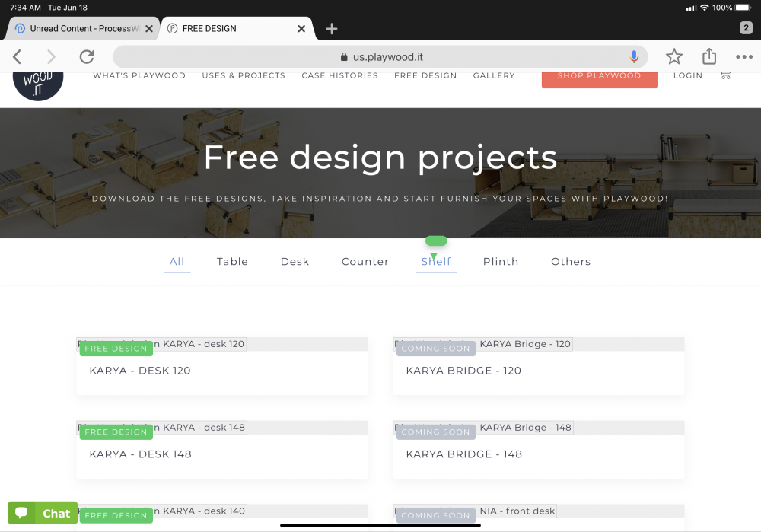Open the CASE HISTORIES menu item

(x=339, y=75)
